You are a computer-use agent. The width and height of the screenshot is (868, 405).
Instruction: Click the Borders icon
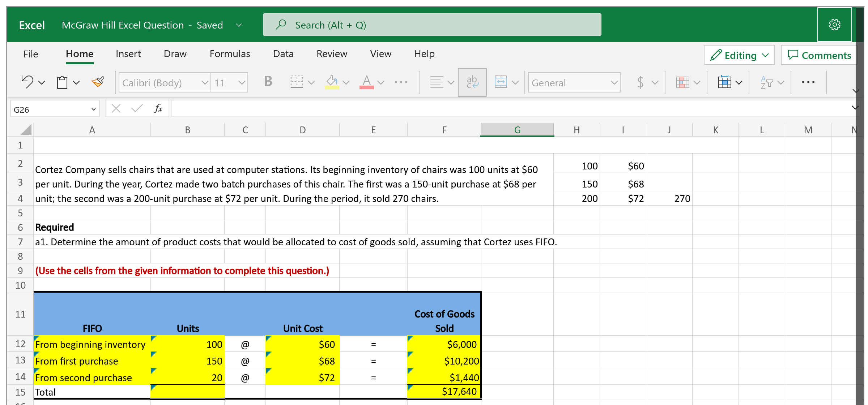coord(297,82)
